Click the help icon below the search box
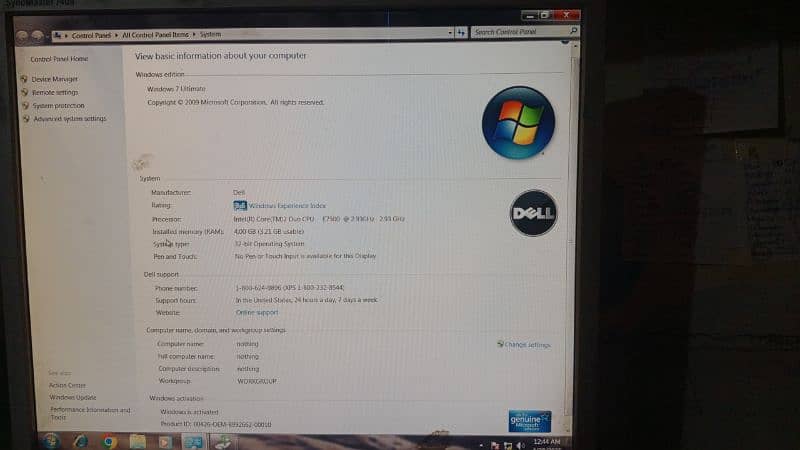 coord(565,42)
